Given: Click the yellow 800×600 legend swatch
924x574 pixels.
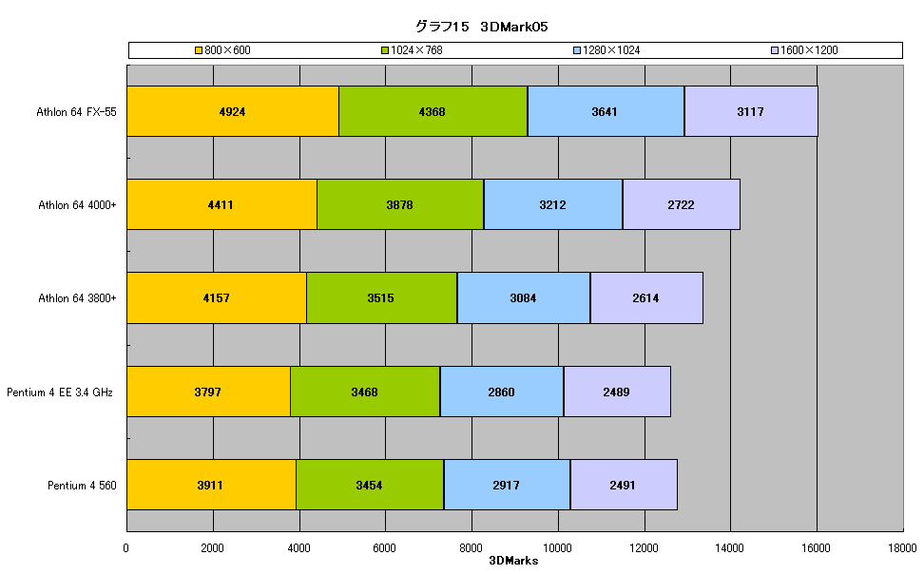Looking at the screenshot, I should point(199,50).
